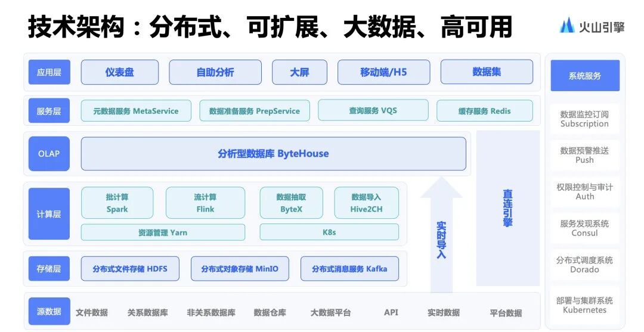Select the 平台数据 text

pos(506,313)
